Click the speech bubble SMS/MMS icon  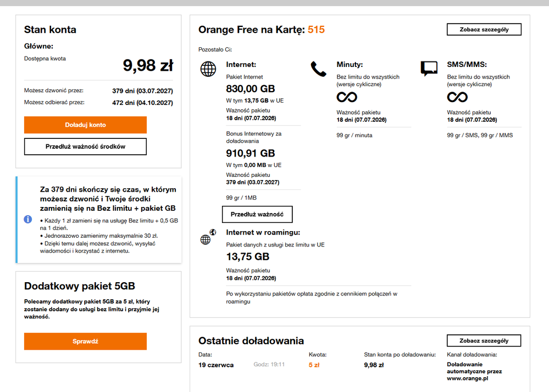tap(429, 69)
